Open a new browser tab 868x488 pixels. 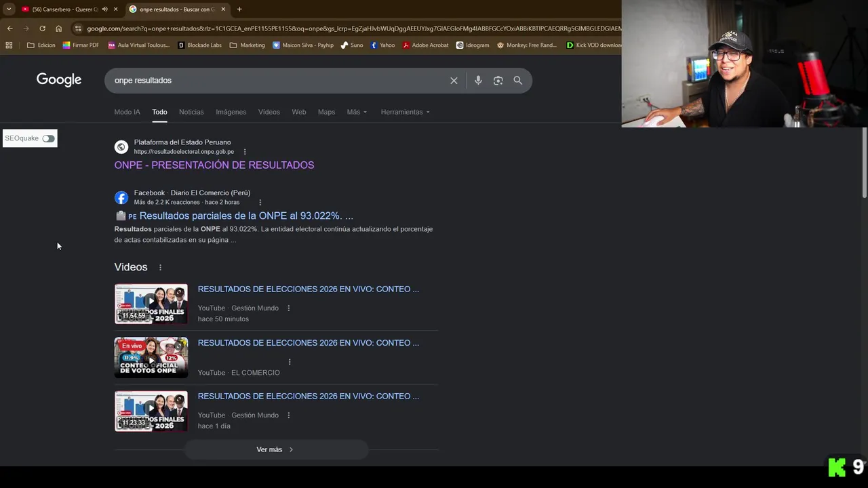[x=239, y=9]
